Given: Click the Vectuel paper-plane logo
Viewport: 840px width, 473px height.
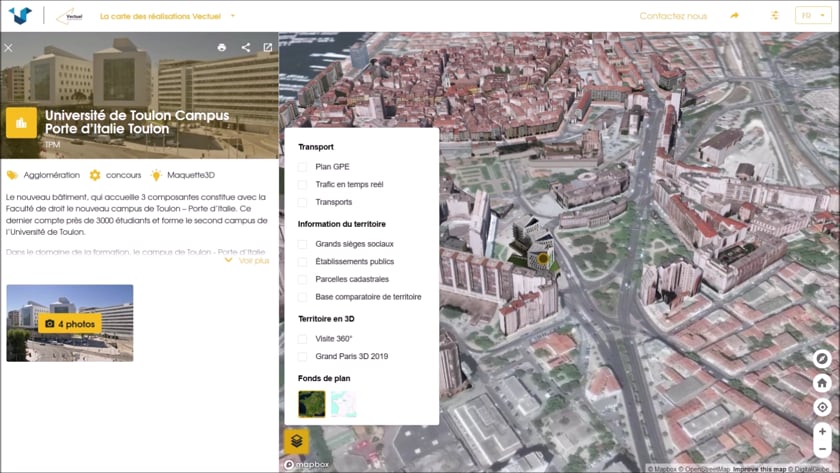Looking at the screenshot, I should 69,16.
